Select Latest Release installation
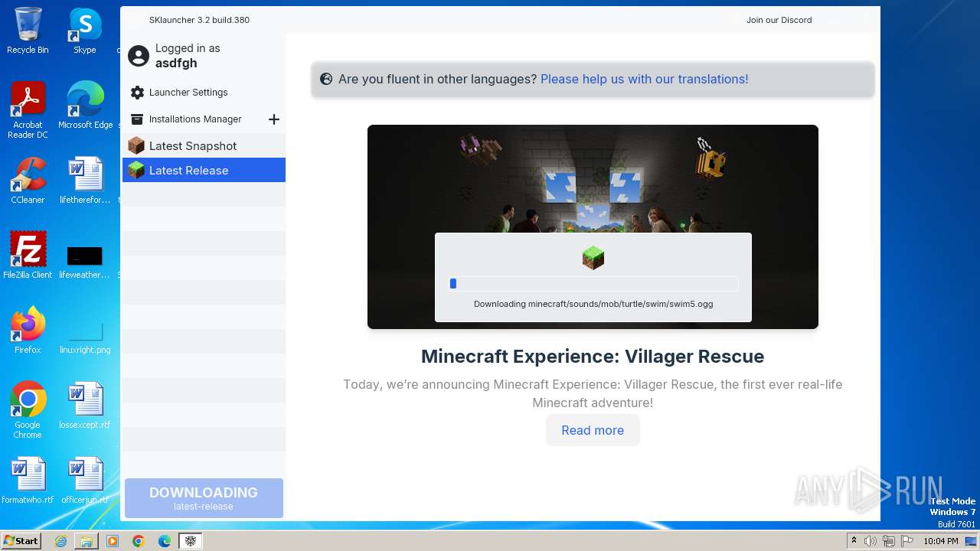Viewport: 980px width, 551px height. 204,171
